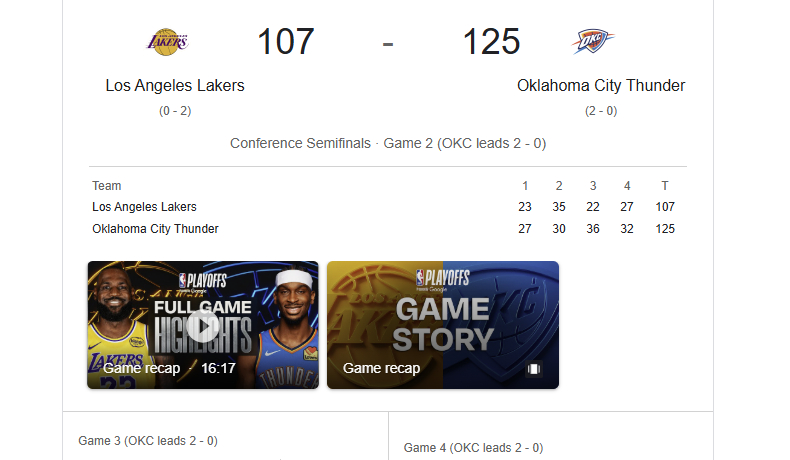Click the Oklahoma City Thunder logo

[593, 41]
